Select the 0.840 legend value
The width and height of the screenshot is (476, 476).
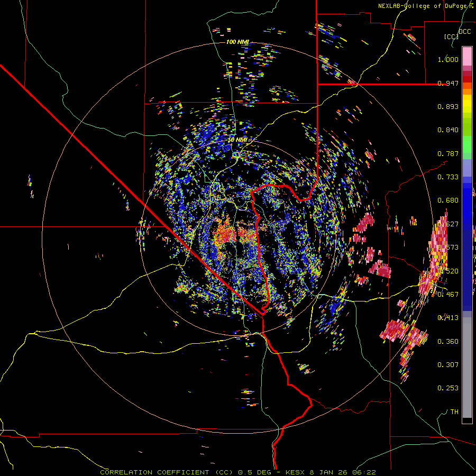pos(448,130)
